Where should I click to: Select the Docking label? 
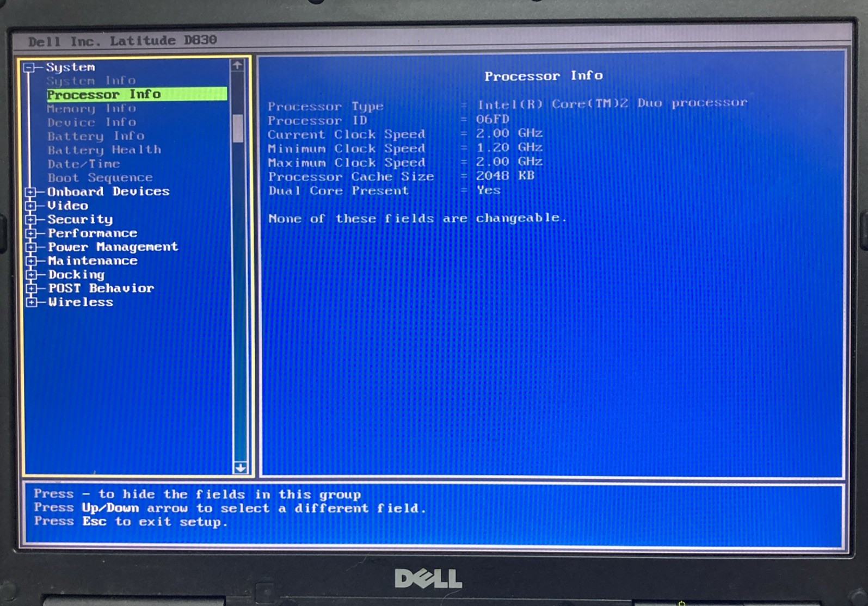coord(76,275)
